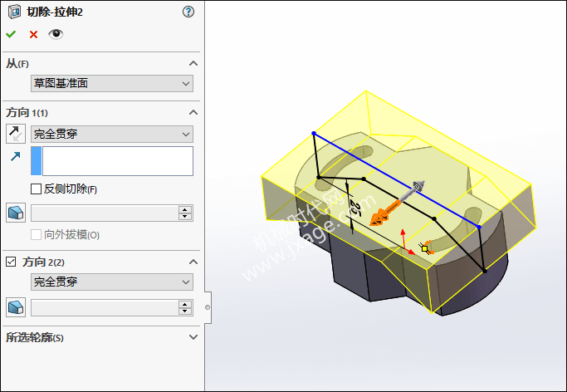
Task: Click the draft angle field in 方向 2
Action: [105, 308]
